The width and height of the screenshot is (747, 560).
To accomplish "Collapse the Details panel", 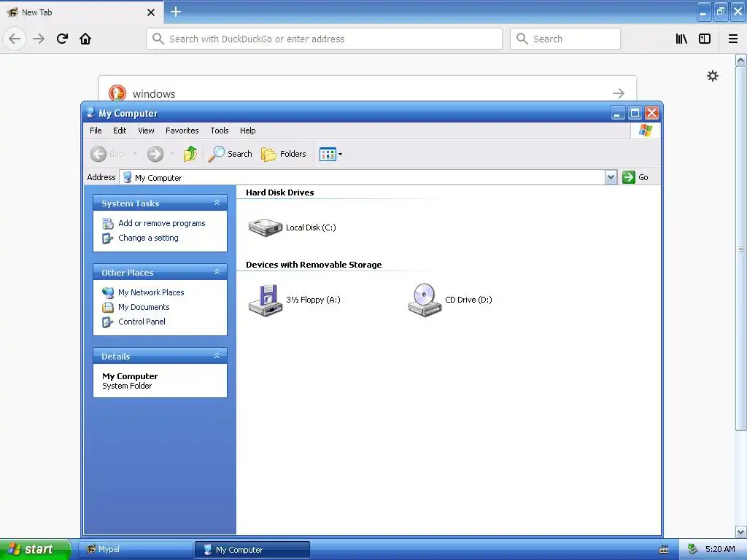I will point(217,356).
